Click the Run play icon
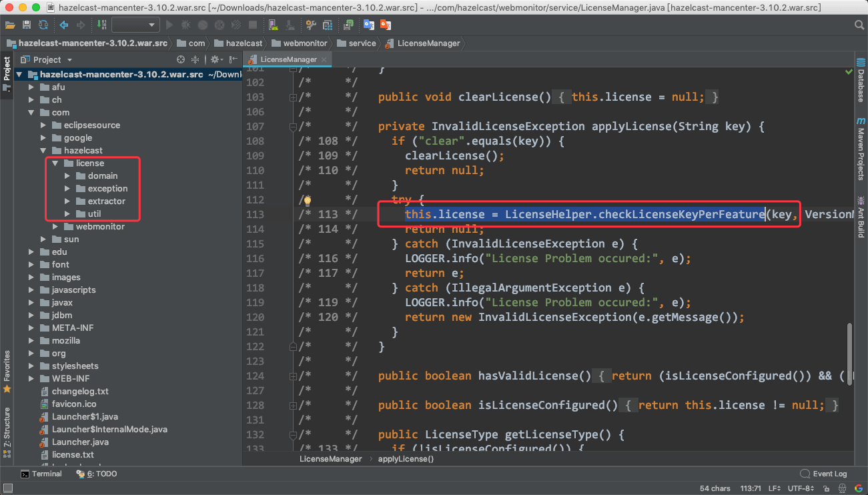This screenshot has height=495, width=868. point(169,25)
